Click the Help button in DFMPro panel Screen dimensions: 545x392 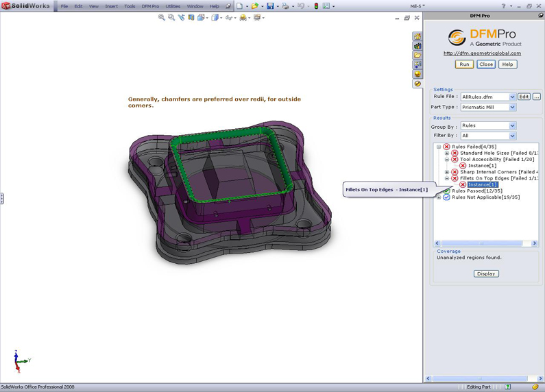pyautogui.click(x=507, y=64)
